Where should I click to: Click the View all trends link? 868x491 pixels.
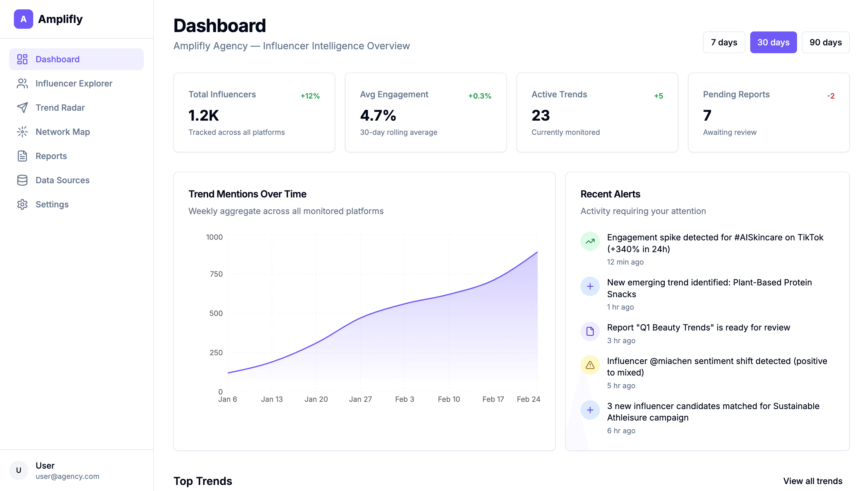812,481
